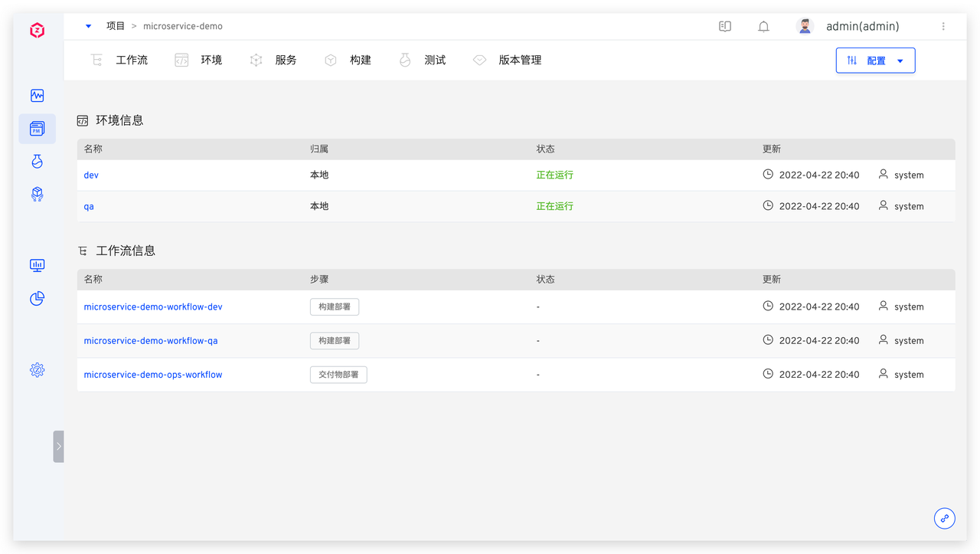
Task: Click the delivery box icon in sidebar
Action: pyautogui.click(x=37, y=195)
